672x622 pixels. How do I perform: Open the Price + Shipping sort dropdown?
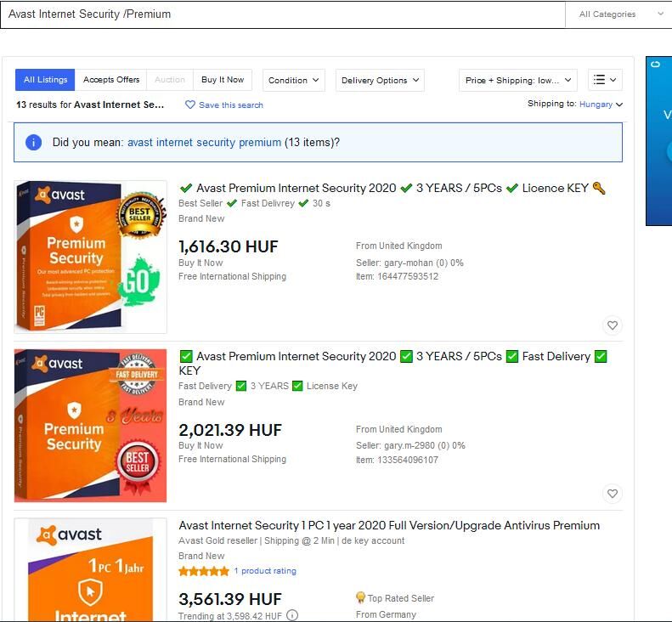(x=518, y=80)
